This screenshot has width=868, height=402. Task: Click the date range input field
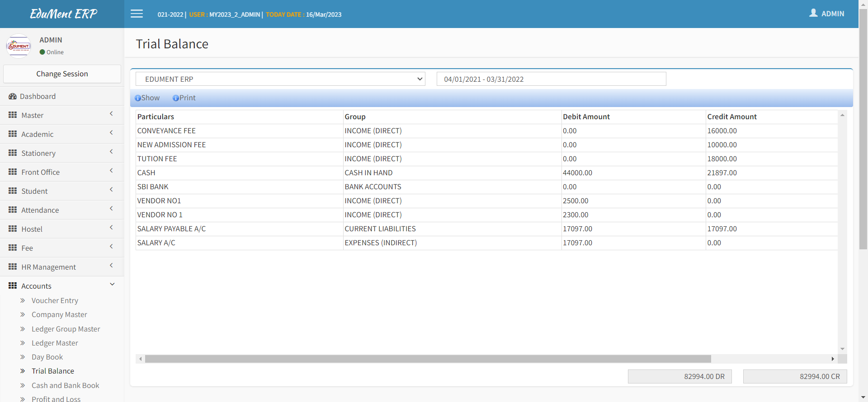tap(551, 79)
